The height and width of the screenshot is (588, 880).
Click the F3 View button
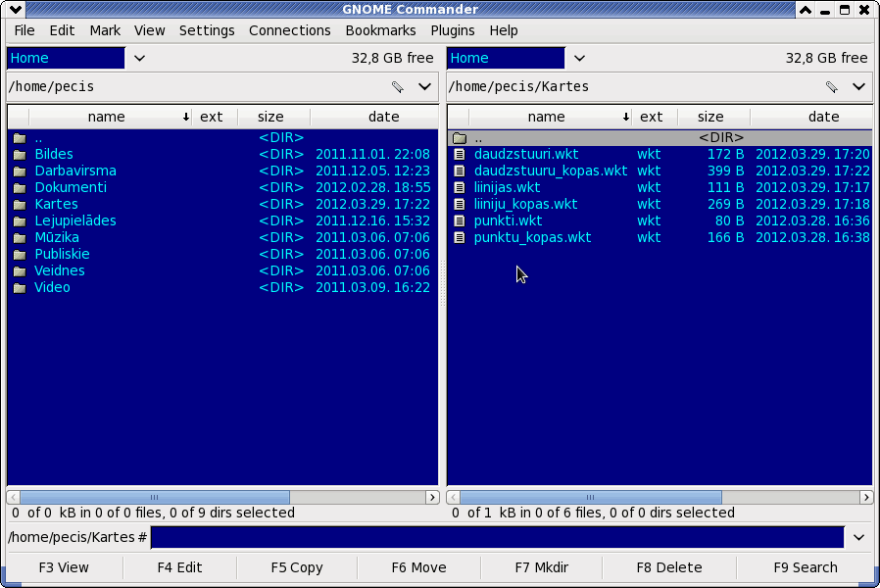coord(64,567)
